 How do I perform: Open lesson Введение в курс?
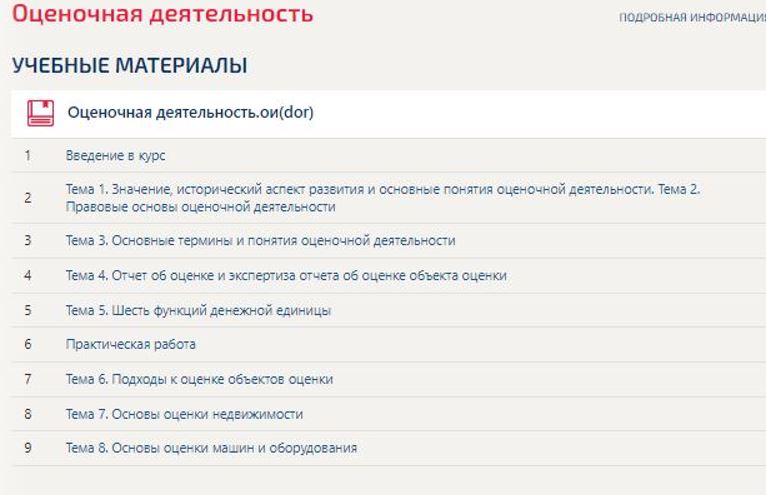coord(116,156)
